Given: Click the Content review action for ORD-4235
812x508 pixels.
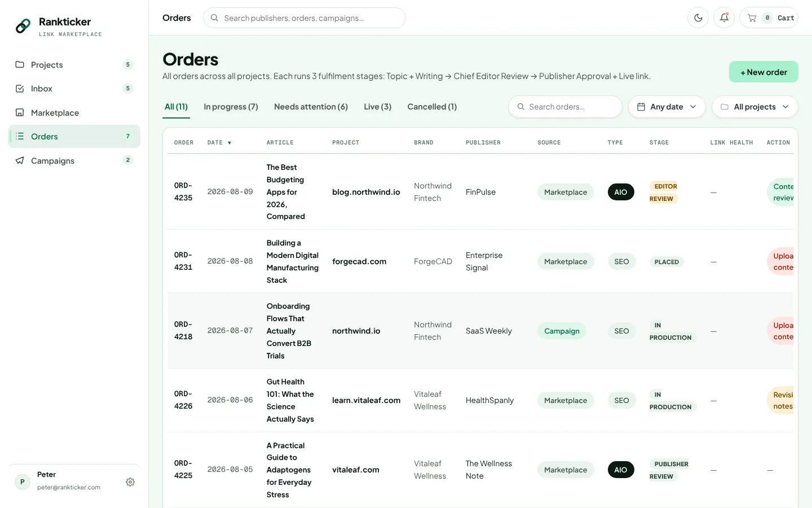Looking at the screenshot, I should [x=780, y=192].
